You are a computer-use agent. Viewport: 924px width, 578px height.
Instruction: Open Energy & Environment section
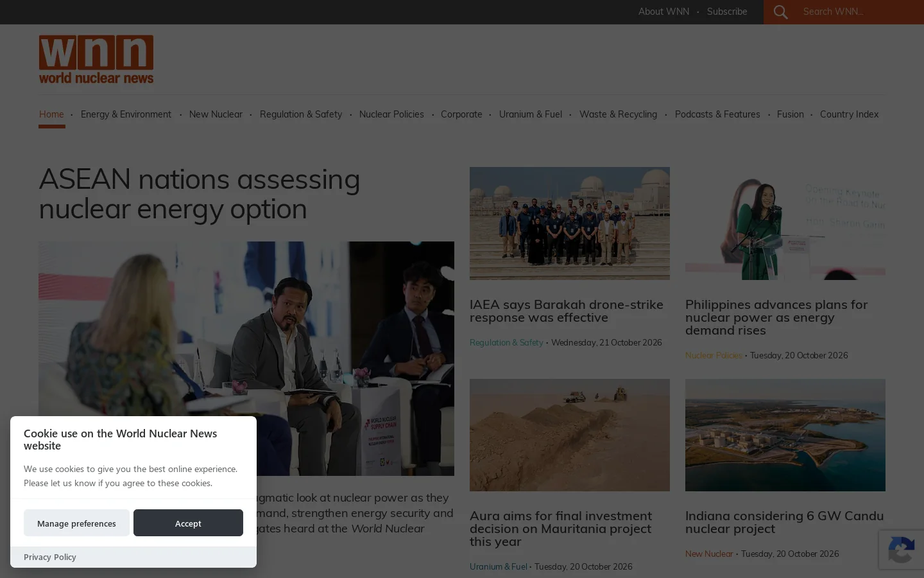pos(126,114)
